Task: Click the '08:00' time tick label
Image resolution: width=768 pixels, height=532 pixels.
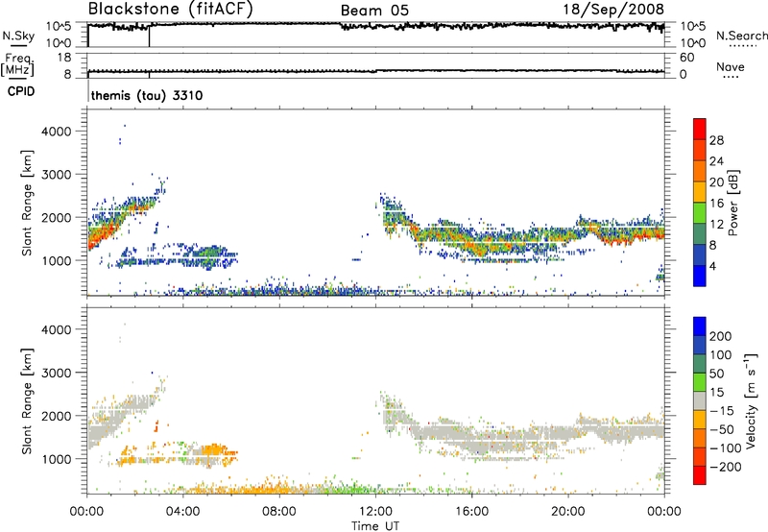Action: 279,512
